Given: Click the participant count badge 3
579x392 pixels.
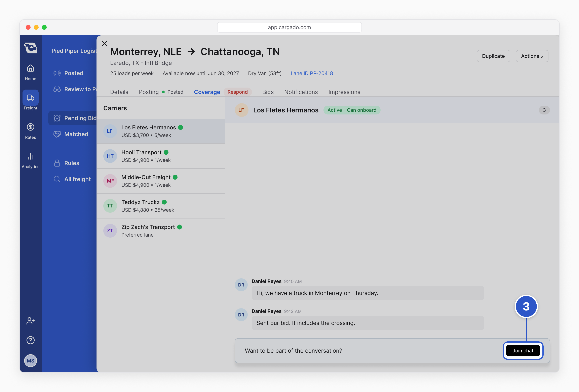Looking at the screenshot, I should click(544, 110).
